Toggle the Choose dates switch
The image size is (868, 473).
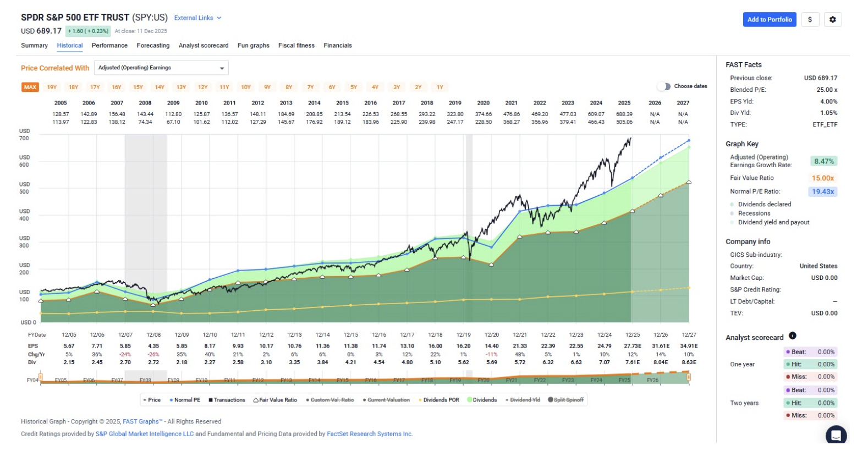click(664, 86)
